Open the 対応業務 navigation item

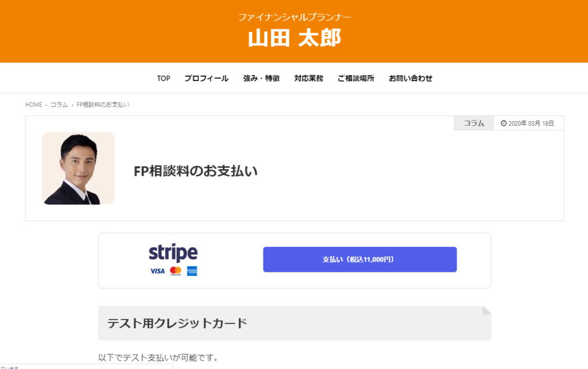point(308,78)
